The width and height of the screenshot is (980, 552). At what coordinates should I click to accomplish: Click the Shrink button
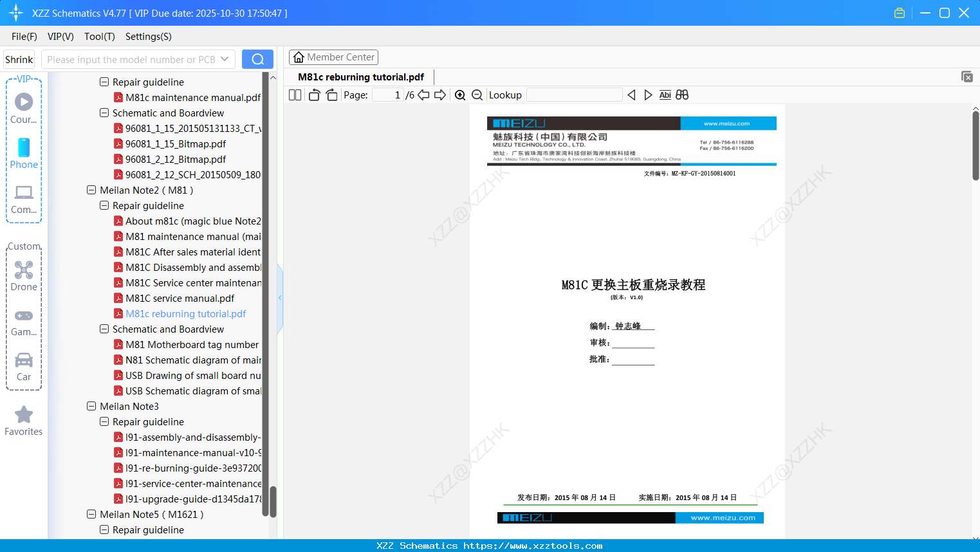tap(19, 59)
